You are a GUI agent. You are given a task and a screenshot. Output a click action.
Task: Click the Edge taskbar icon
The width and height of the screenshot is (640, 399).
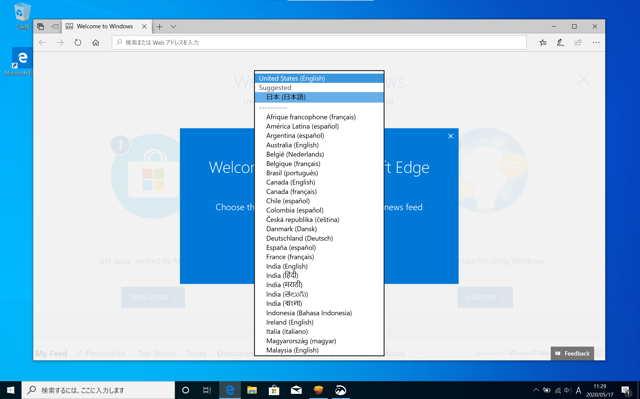(x=230, y=390)
